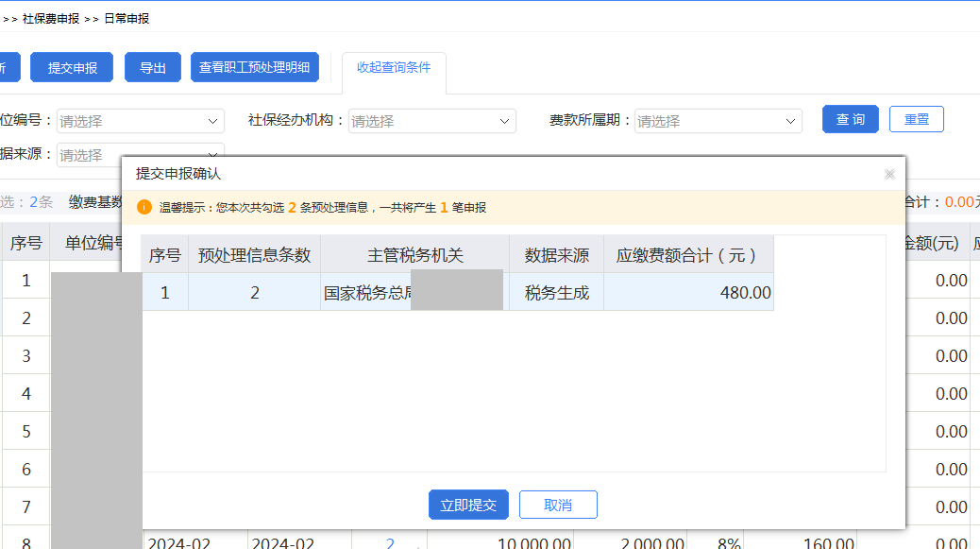Select dialog header 数据来源
Screen dimensions: 980x549
pos(557,255)
